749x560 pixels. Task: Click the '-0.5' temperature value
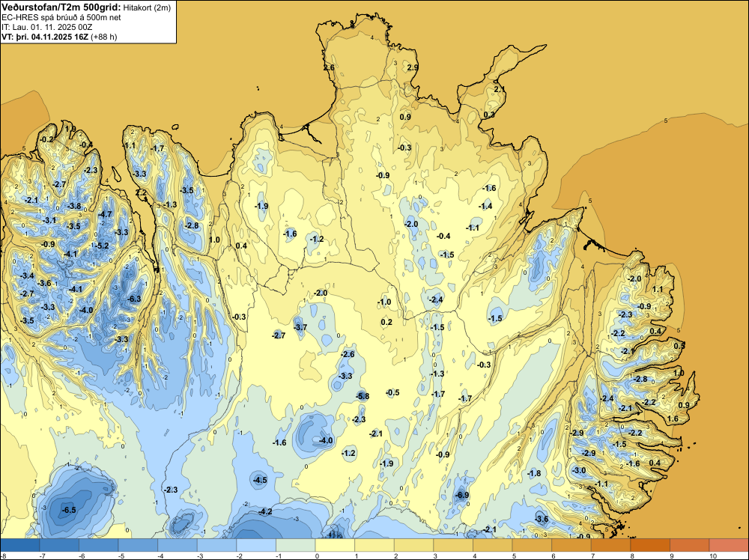click(392, 392)
